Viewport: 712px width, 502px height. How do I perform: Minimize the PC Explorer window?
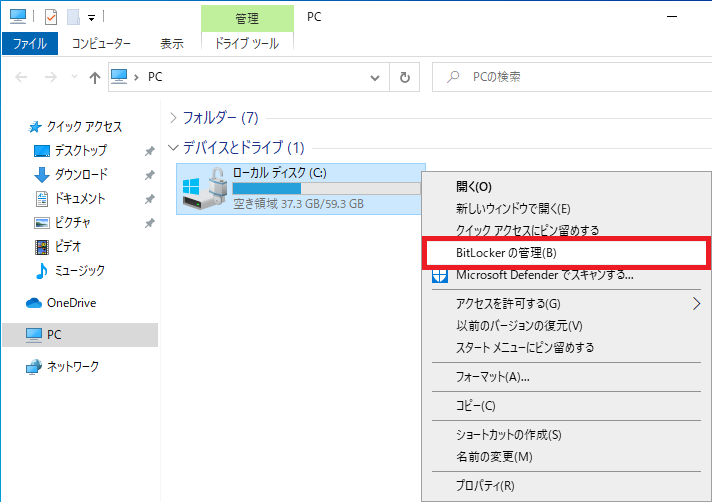[672, 17]
